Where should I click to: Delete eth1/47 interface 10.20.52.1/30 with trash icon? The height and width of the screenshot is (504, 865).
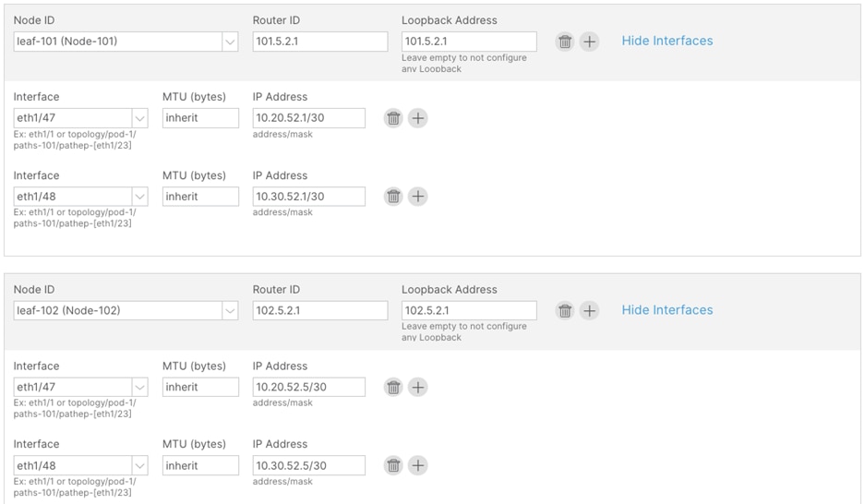click(393, 118)
